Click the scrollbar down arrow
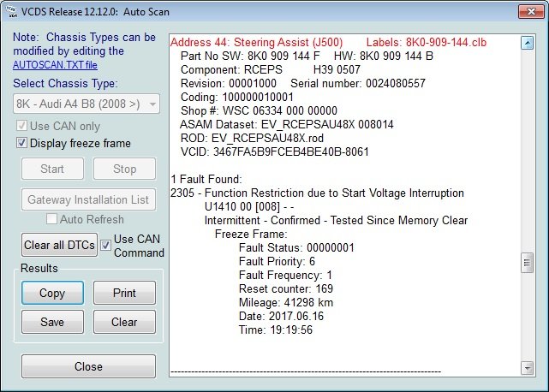 click(x=527, y=368)
